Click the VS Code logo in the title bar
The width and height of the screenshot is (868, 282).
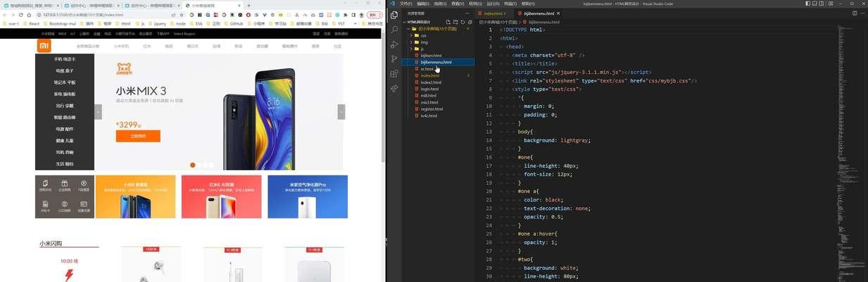click(x=391, y=4)
